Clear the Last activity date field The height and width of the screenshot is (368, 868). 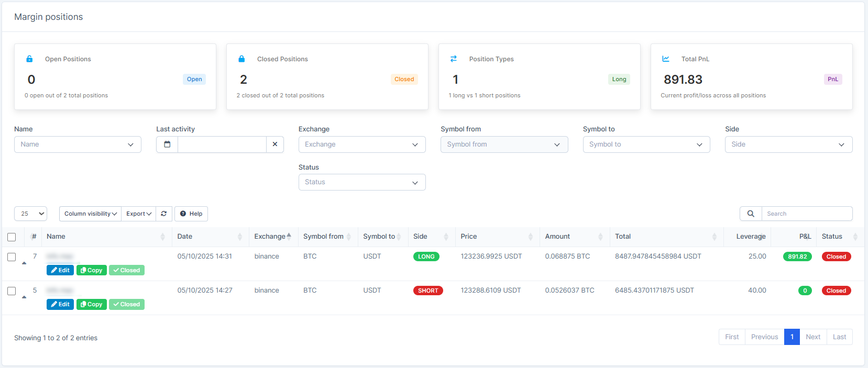coord(275,144)
